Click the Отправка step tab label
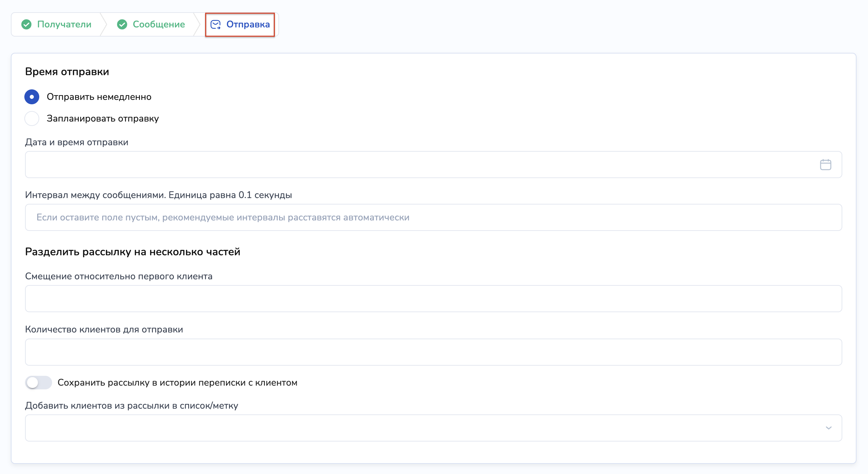The image size is (868, 474). click(x=248, y=24)
